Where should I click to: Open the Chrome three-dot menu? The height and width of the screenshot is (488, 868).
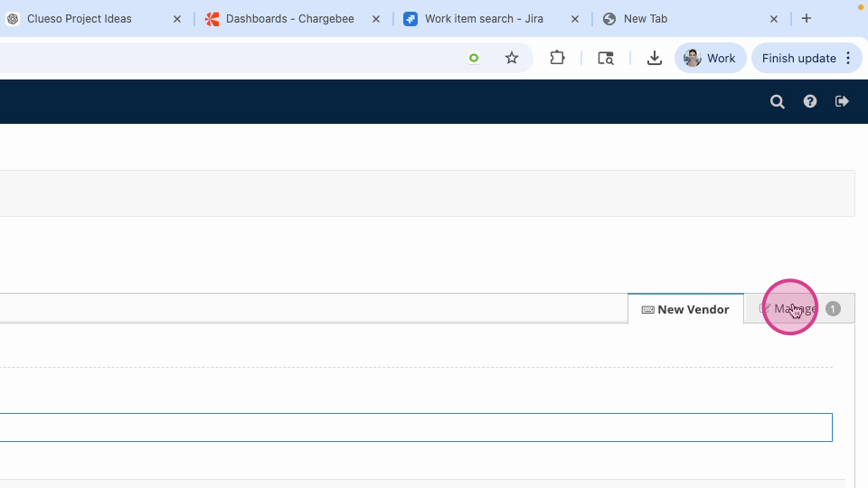pos(848,58)
